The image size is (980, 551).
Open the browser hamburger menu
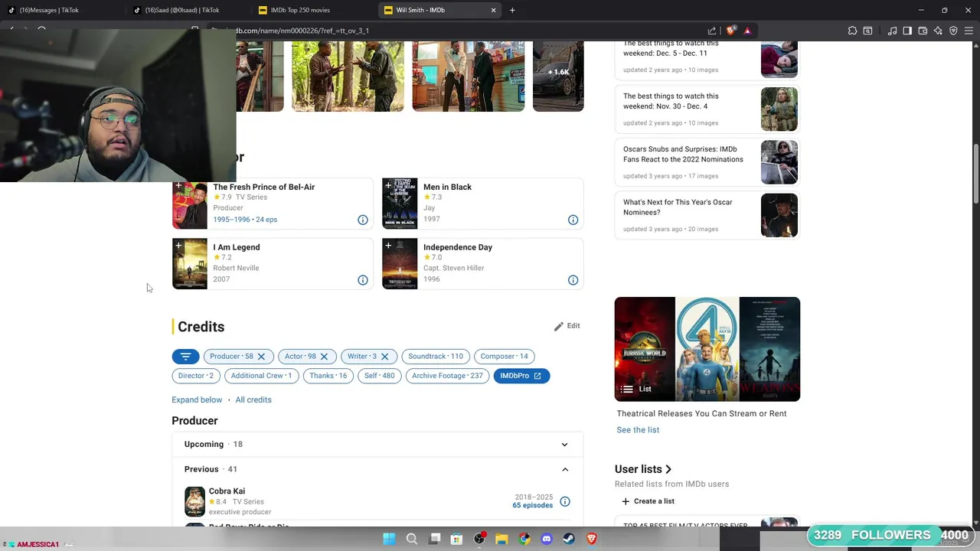(x=969, y=31)
